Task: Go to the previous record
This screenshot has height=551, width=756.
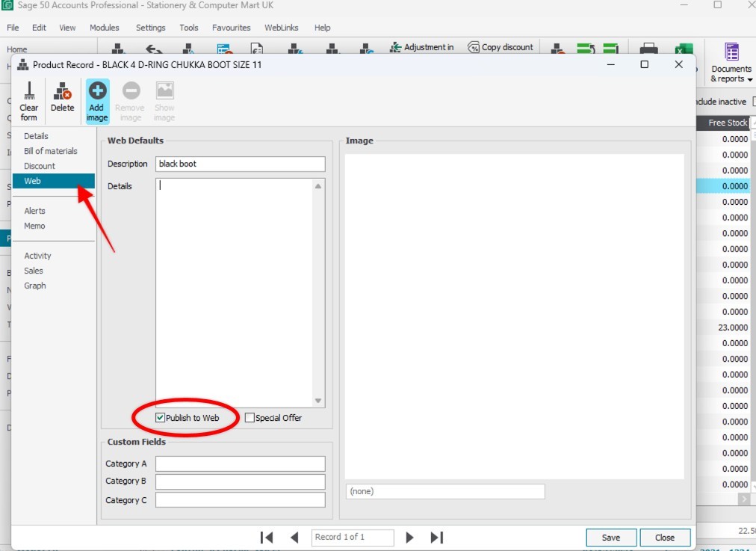Action: (294, 537)
